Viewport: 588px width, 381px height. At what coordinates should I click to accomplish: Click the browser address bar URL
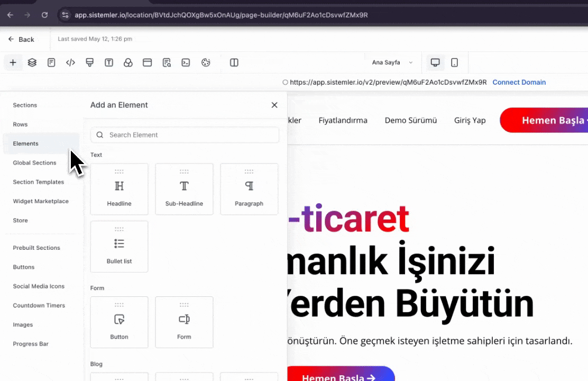tap(221, 15)
